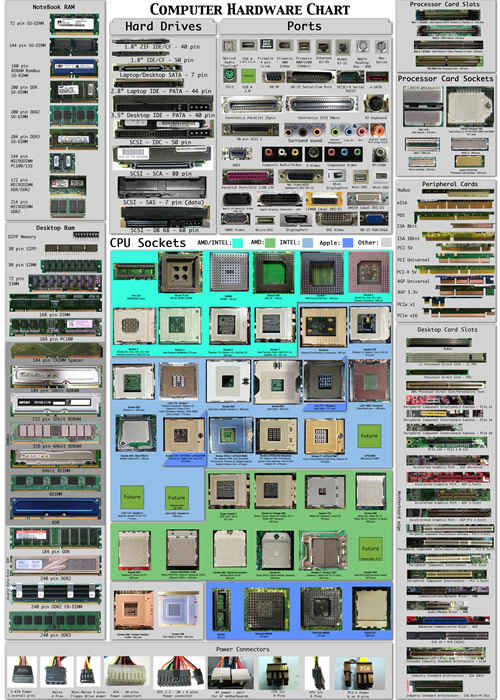Click the 'CPU Sockets' heading

(148, 243)
